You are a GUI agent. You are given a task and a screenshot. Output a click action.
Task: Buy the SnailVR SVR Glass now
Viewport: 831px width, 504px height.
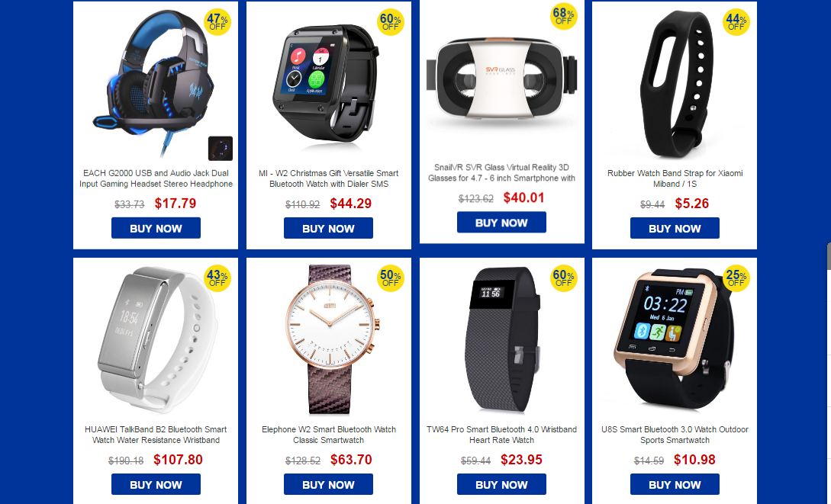(501, 223)
